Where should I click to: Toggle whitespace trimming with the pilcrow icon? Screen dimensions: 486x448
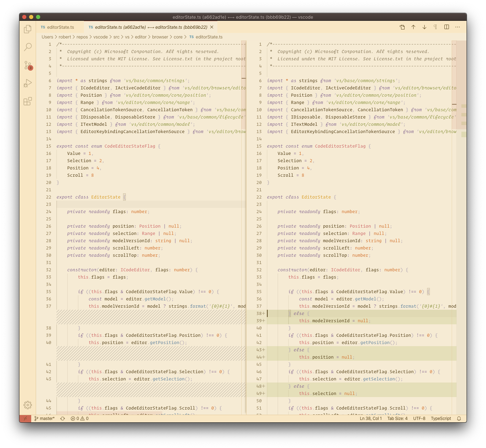(435, 27)
